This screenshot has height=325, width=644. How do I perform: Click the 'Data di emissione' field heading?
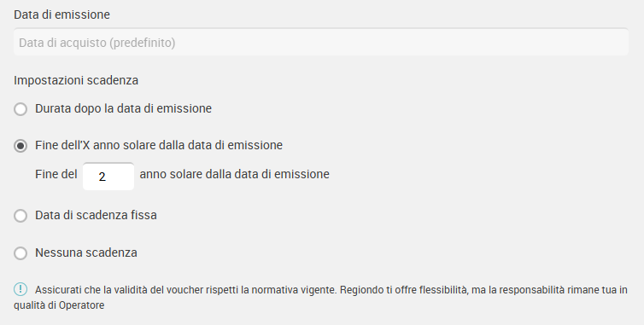61,15
